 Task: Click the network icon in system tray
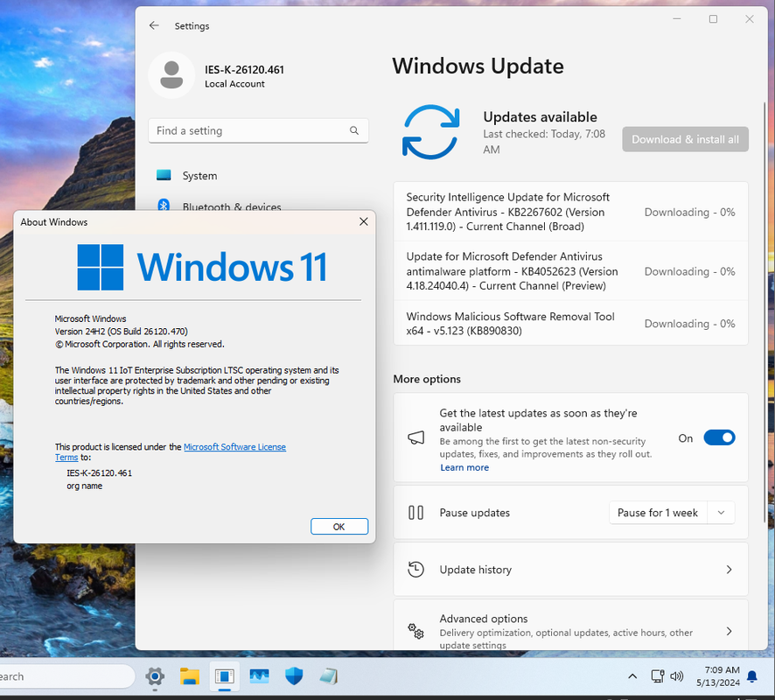pos(658,676)
